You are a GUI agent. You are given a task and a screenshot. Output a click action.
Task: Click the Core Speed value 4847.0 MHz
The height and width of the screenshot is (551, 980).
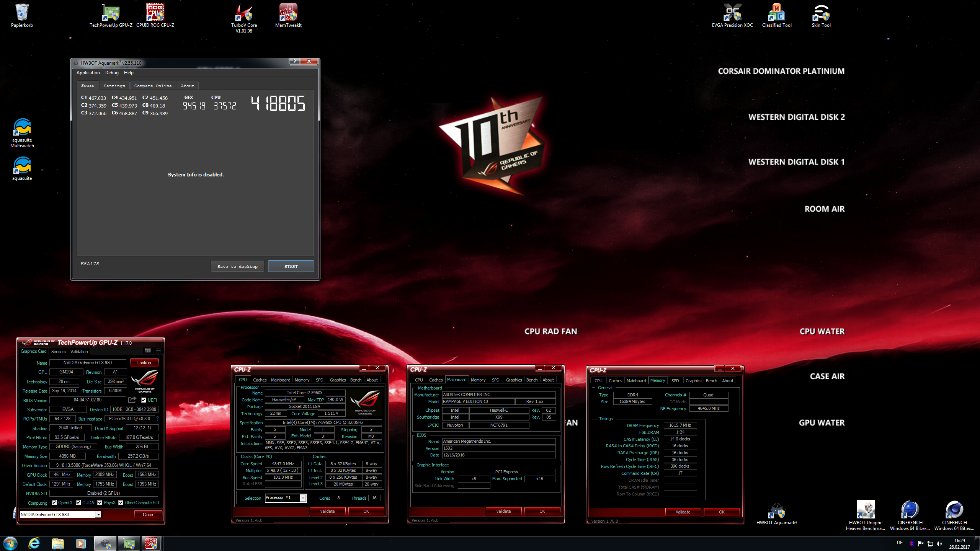(x=283, y=464)
